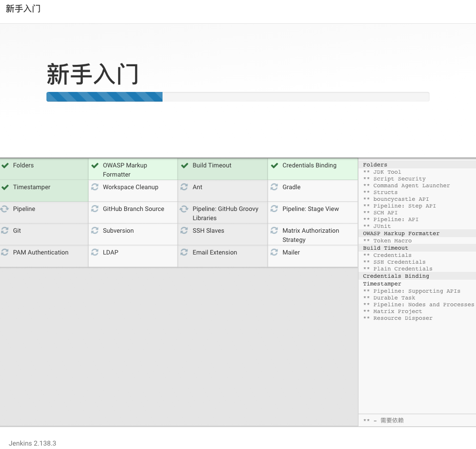This screenshot has width=476, height=449.
Task: Click Folders heading in the install log
Action: tap(375, 165)
